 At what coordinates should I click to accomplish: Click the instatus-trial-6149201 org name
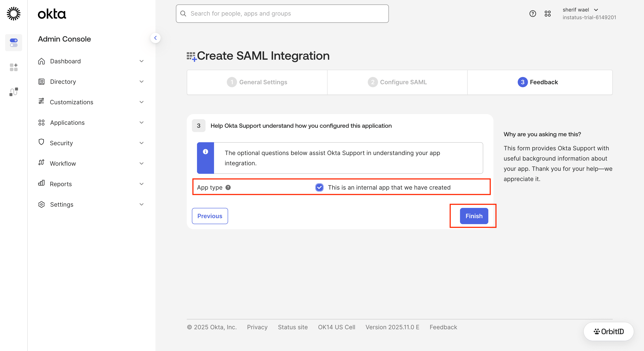coord(589,17)
